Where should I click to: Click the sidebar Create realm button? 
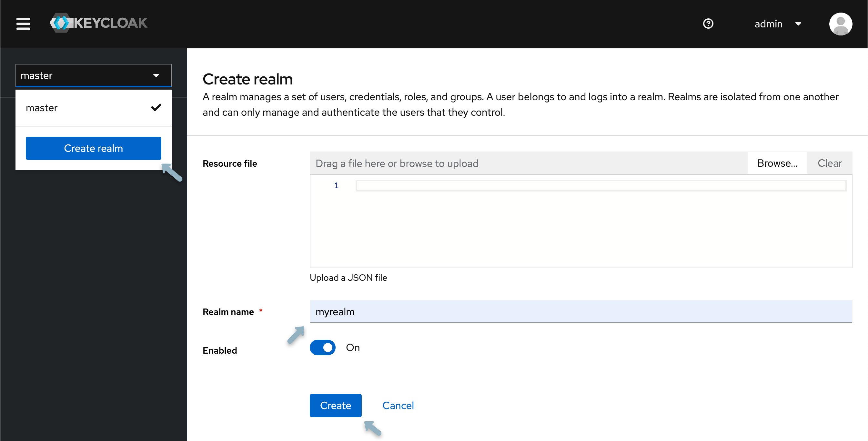tap(93, 148)
